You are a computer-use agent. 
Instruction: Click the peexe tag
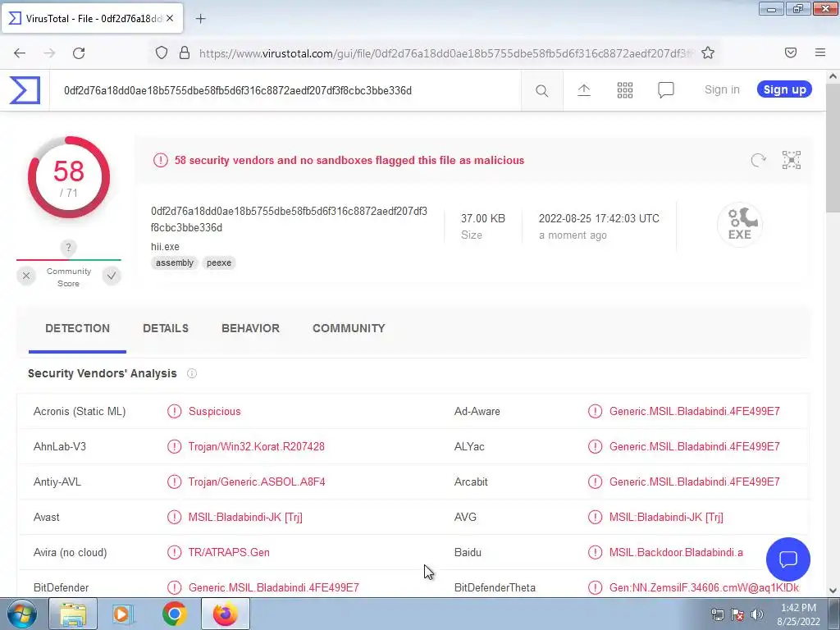point(219,263)
